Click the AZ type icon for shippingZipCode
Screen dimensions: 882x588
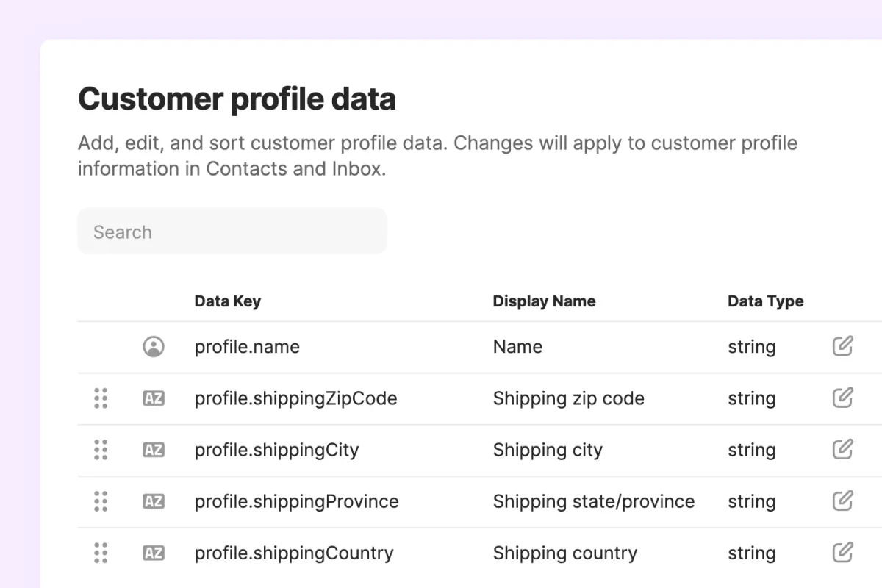coord(154,398)
